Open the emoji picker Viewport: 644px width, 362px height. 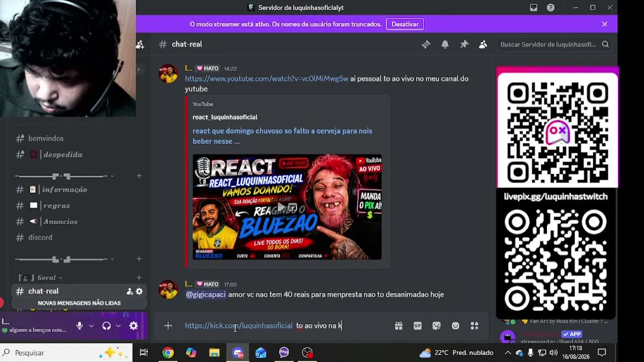[x=455, y=326]
